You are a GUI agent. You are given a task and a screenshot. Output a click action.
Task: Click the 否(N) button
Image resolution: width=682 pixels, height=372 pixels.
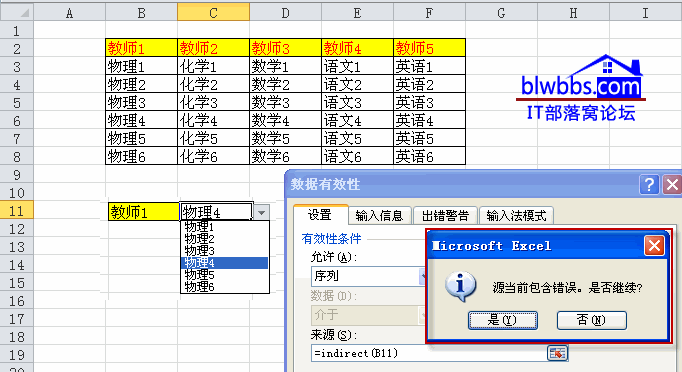click(592, 320)
